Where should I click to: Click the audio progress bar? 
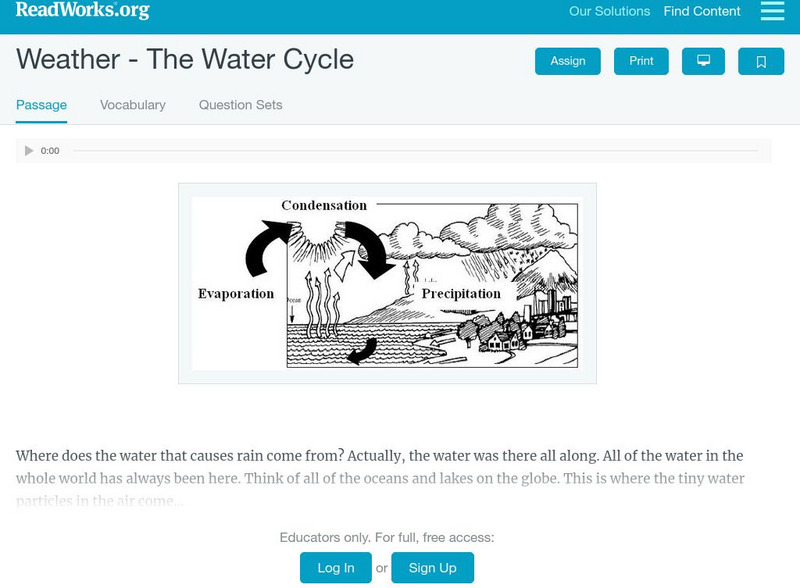415,151
